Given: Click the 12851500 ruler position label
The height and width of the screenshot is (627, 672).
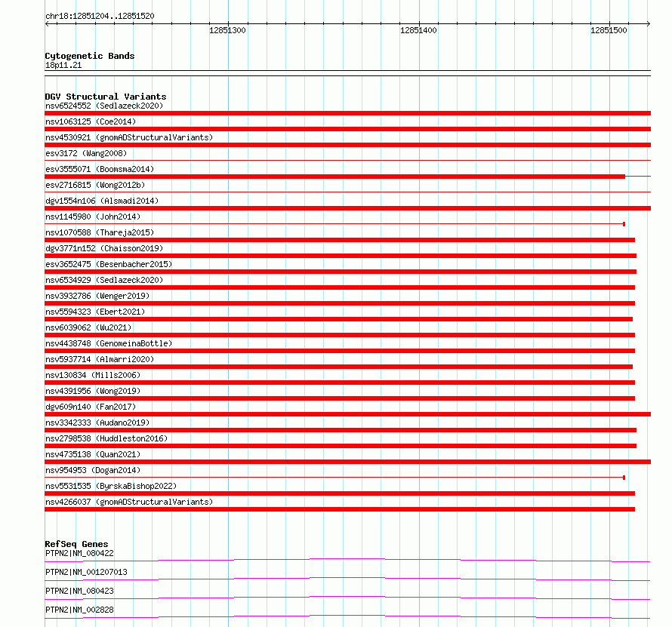Looking at the screenshot, I should pyautogui.click(x=609, y=30).
